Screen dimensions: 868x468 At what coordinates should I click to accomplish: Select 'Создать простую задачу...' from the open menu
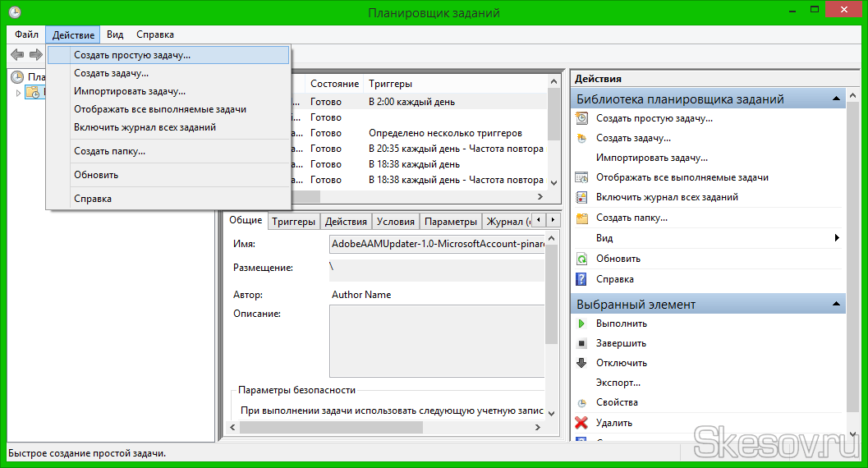pos(132,55)
